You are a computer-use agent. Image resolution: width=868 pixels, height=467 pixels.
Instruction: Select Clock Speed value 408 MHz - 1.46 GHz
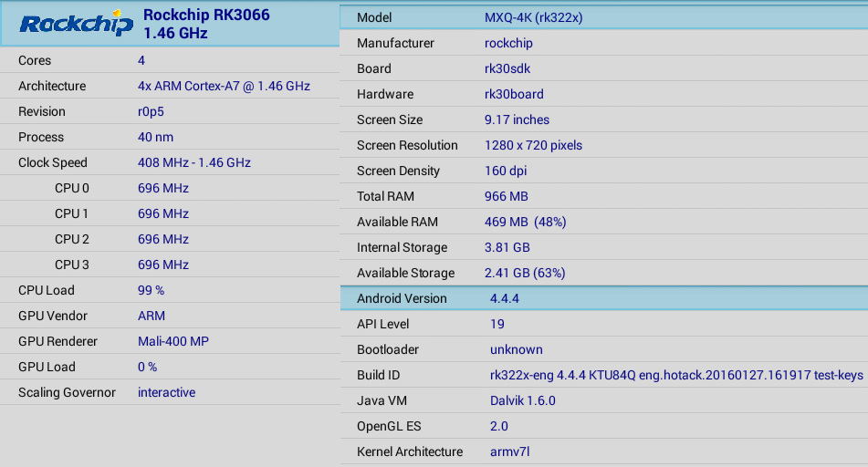click(x=194, y=162)
